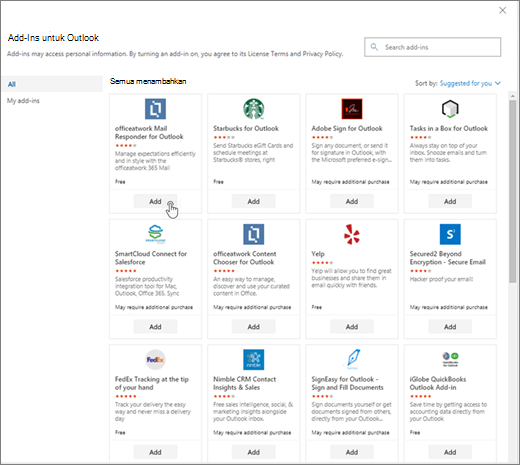Click the scrollbar up arrow
The width and height of the screenshot is (520, 465).
[x=512, y=96]
